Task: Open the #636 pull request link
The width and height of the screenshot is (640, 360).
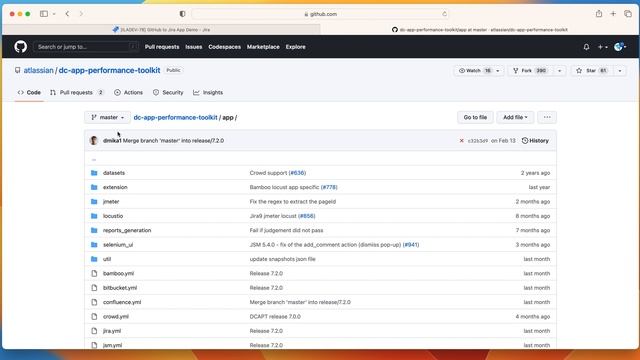Action: (298, 173)
